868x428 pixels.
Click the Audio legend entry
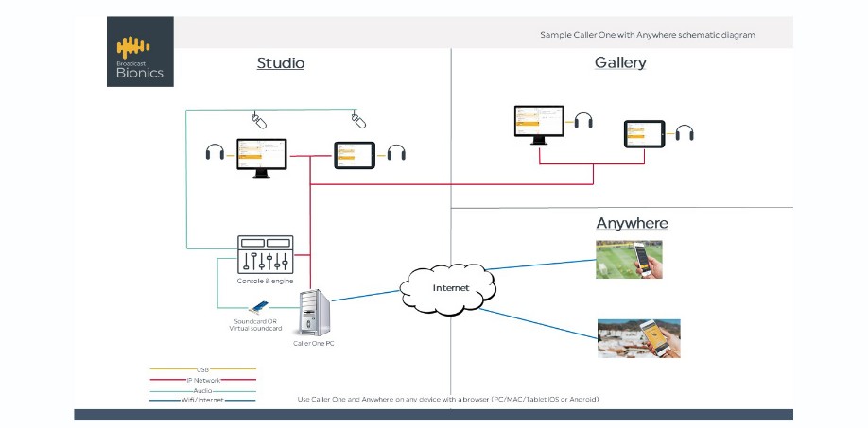202,390
